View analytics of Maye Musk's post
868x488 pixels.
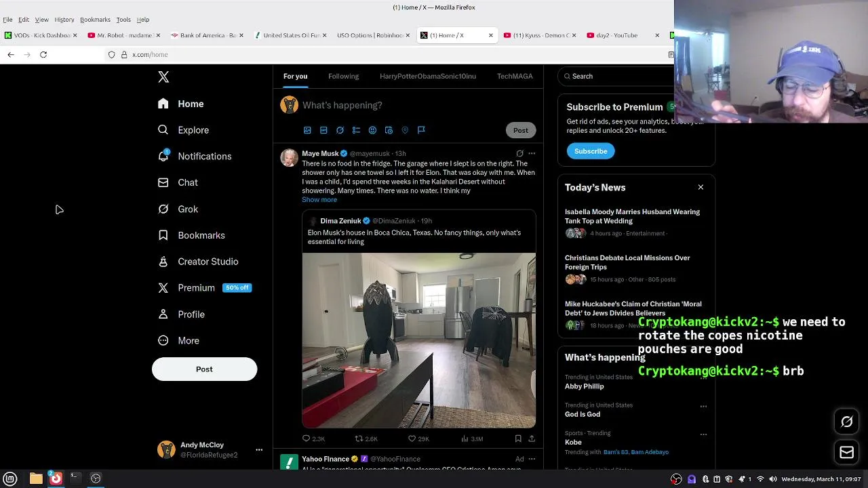(x=471, y=439)
